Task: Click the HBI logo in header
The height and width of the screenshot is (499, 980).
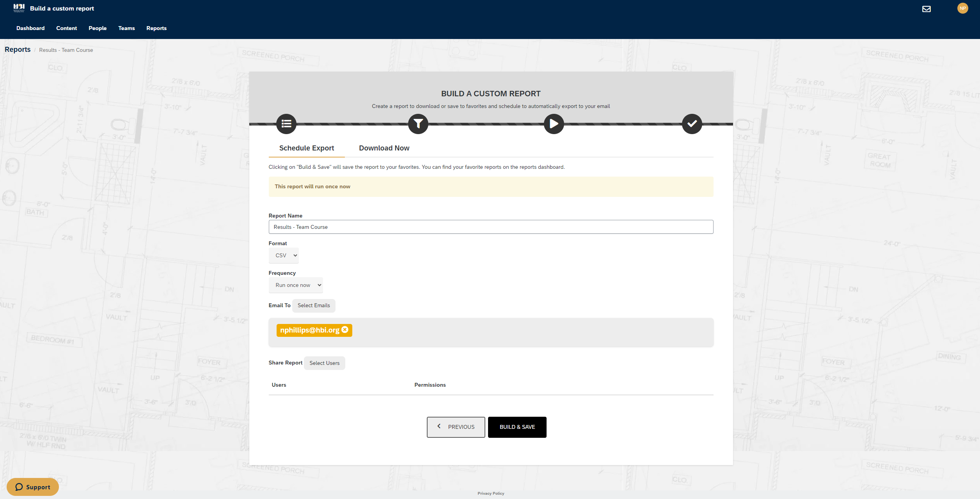Action: (x=19, y=8)
